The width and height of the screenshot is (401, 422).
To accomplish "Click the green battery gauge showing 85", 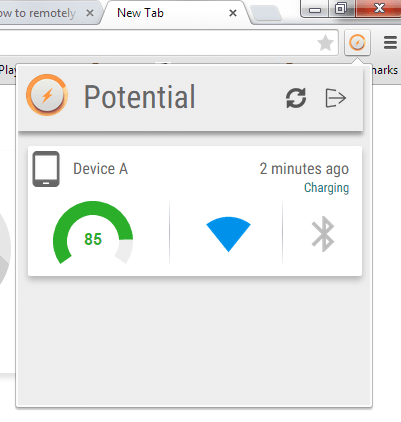I will coord(93,233).
